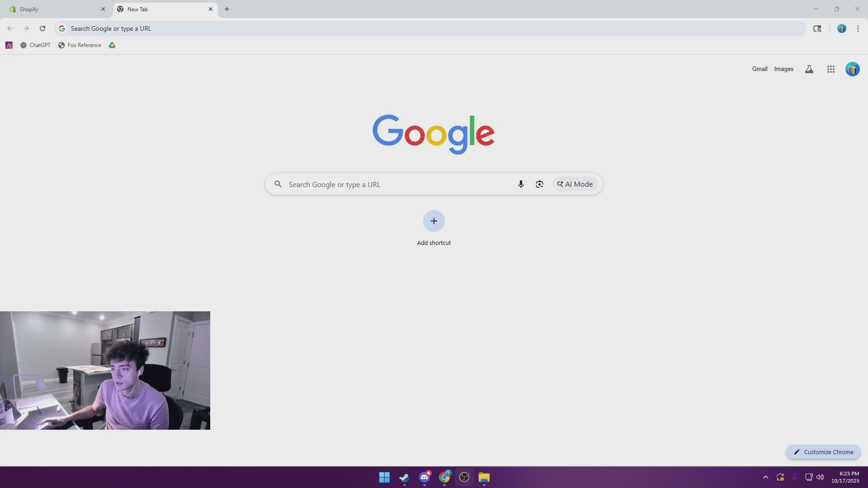
Task: Click the search tabs toolbar icon
Action: coord(817,28)
